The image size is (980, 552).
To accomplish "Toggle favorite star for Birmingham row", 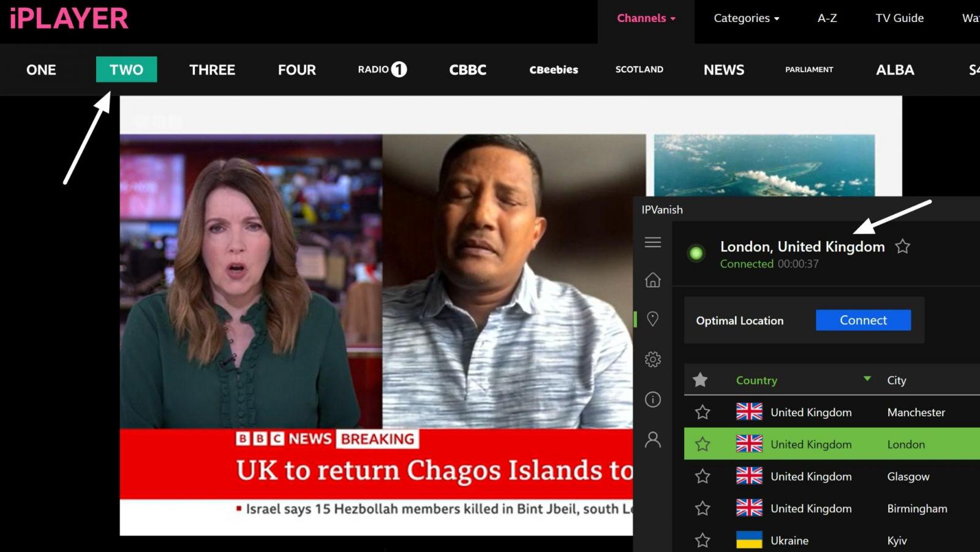I will click(703, 509).
